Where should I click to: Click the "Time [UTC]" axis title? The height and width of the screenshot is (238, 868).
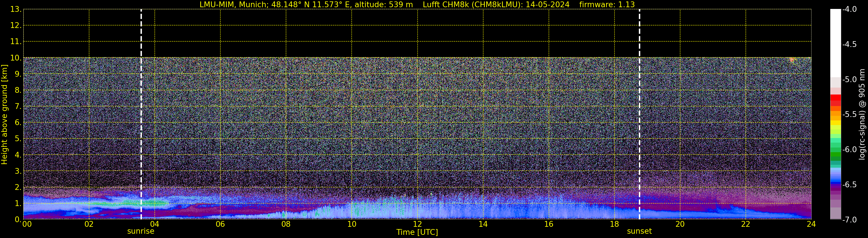(417, 232)
